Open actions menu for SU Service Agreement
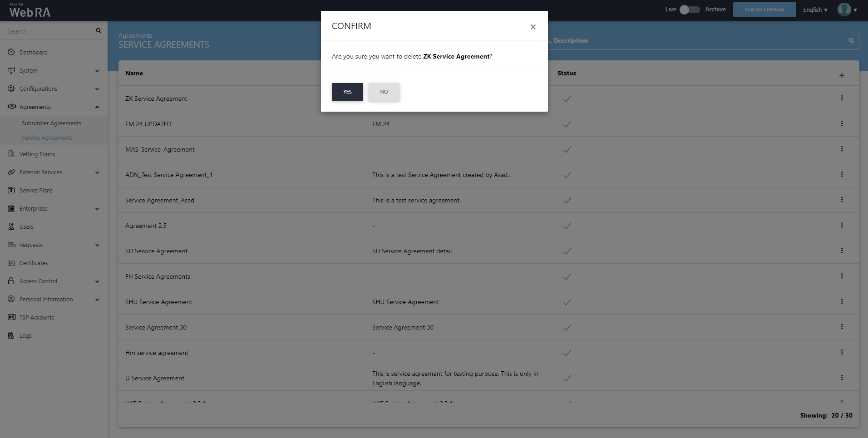This screenshot has width=868, height=438. click(842, 251)
